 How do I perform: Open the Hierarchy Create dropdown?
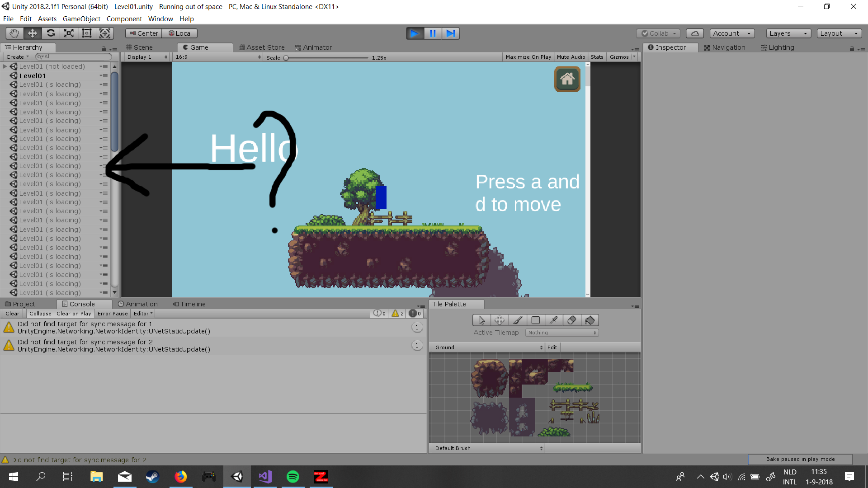(17, 57)
